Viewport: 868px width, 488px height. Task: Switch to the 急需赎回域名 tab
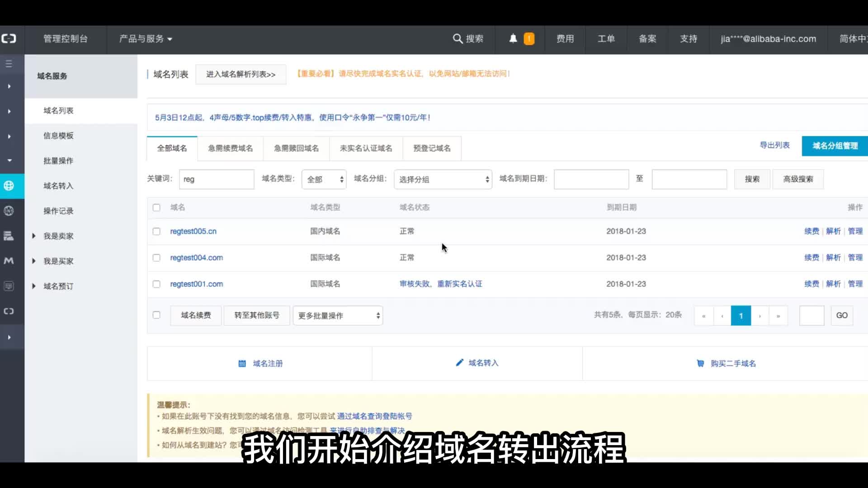(x=297, y=148)
